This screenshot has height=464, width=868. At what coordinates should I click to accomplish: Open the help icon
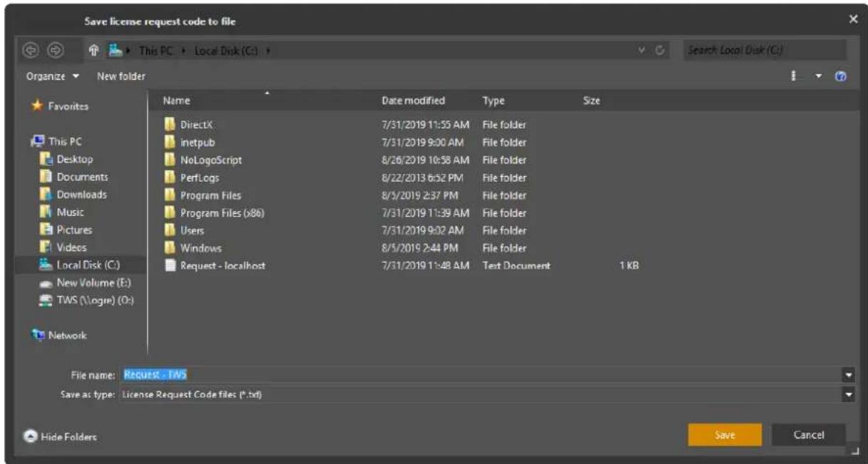[x=839, y=76]
